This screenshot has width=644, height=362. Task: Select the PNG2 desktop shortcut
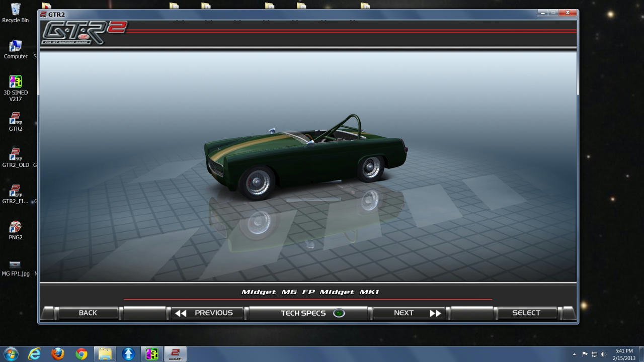(16, 230)
